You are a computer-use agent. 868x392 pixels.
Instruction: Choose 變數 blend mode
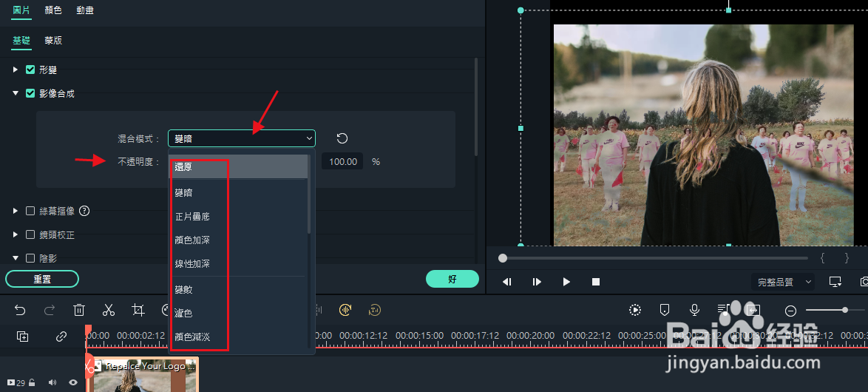[x=238, y=289]
